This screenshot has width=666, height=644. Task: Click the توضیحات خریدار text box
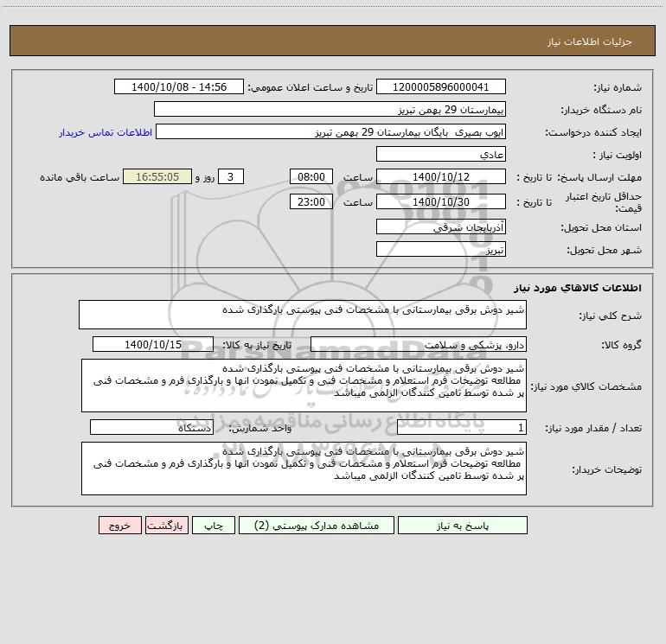304,469
